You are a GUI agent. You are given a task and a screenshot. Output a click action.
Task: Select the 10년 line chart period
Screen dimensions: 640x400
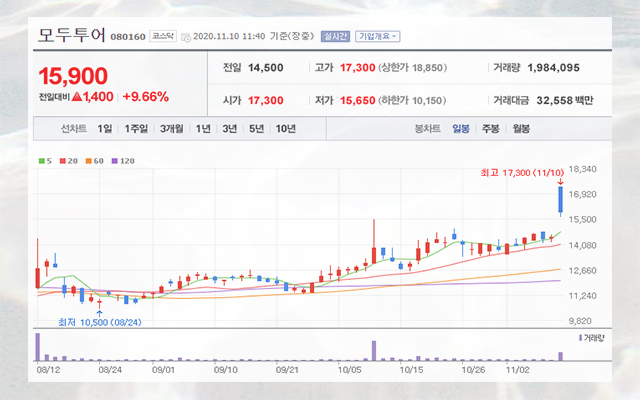286,129
